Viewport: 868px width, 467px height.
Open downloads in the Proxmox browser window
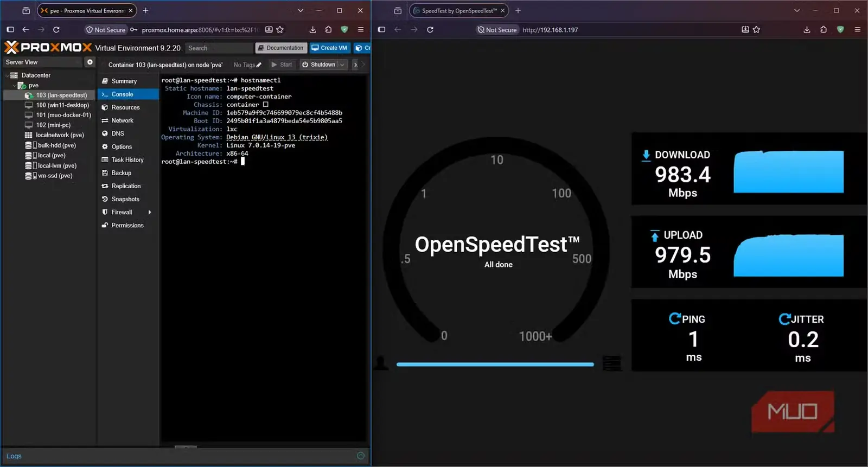coord(312,30)
